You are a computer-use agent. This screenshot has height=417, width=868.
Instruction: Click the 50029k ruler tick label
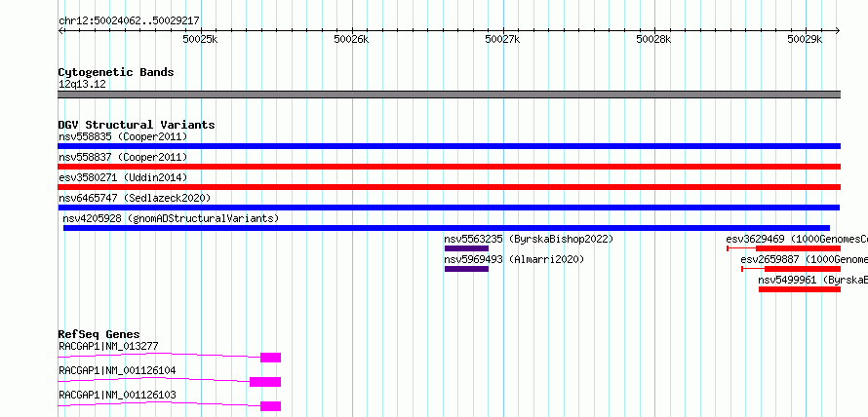tap(805, 39)
